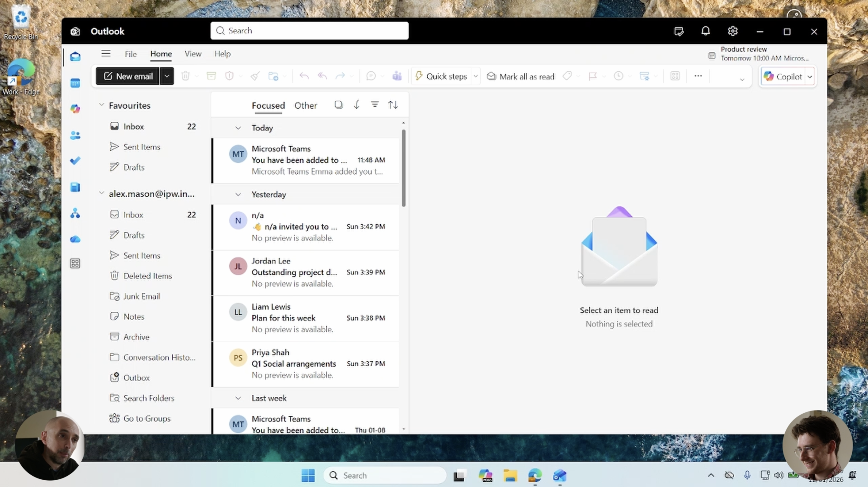Image resolution: width=868 pixels, height=487 pixels.
Task: Collapse the Yesterday message group
Action: tap(238, 195)
